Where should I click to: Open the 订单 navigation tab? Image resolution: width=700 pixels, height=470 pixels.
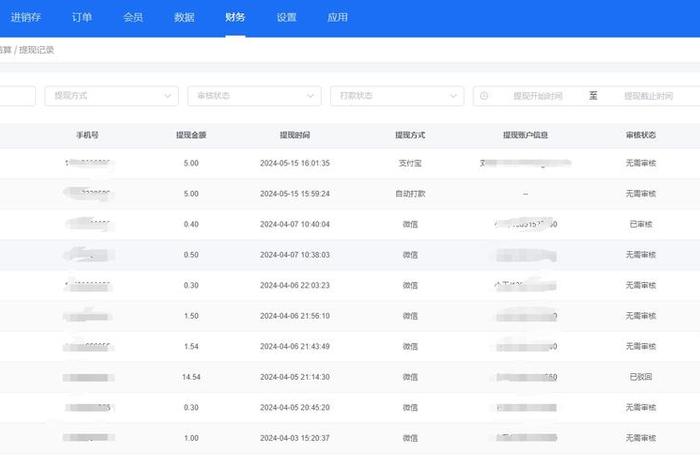pos(81,18)
